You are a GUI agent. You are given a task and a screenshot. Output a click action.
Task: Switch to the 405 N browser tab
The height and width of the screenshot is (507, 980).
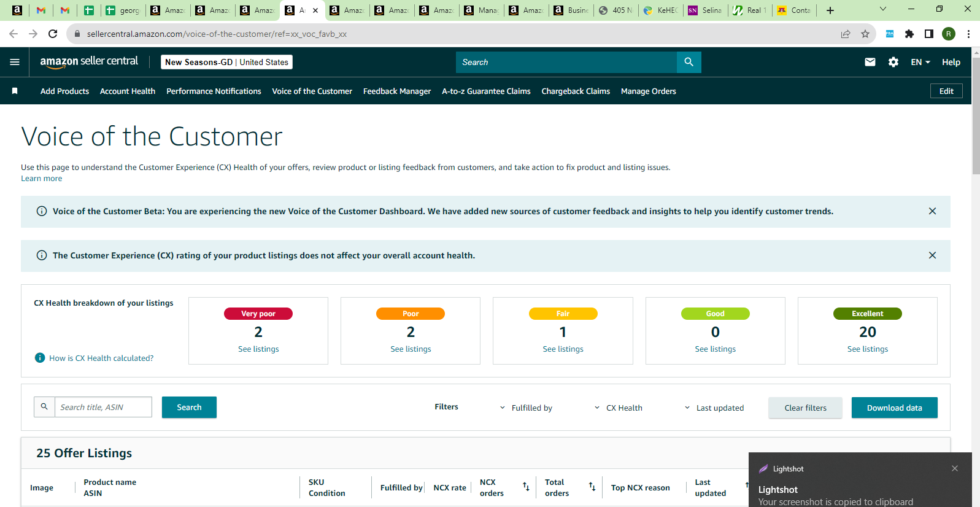pyautogui.click(x=615, y=10)
